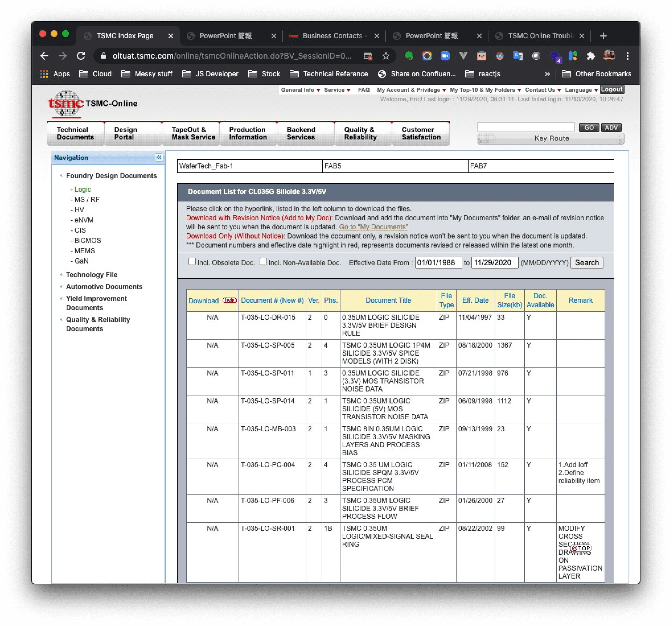Bookmark page with the star icon
The width and height of the screenshot is (672, 626).
click(386, 56)
